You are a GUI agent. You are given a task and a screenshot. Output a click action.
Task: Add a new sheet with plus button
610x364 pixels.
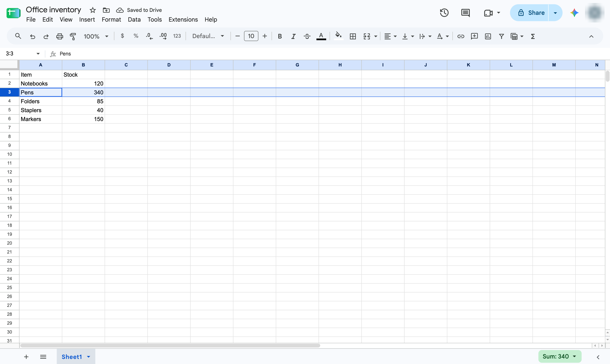[x=26, y=357]
